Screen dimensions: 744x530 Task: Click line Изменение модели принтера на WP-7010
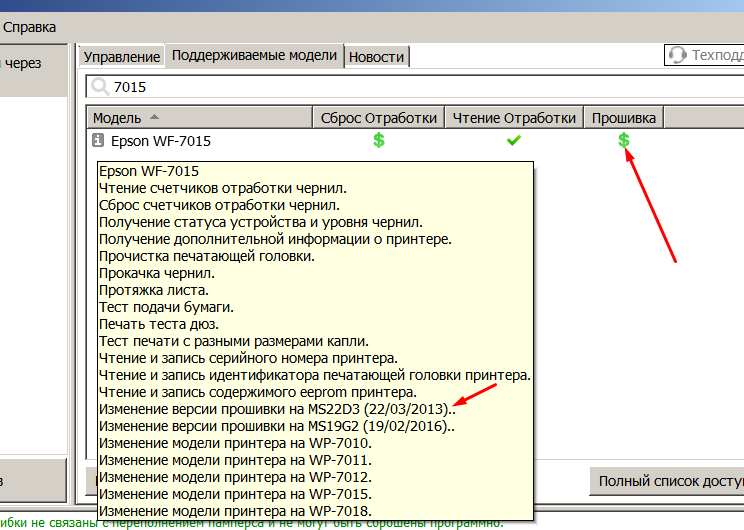(235, 443)
